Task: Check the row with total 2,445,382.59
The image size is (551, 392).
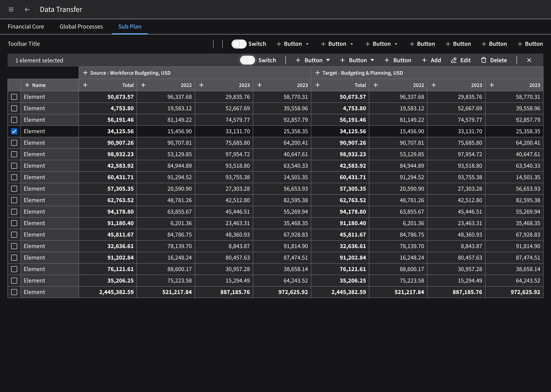Action: coord(14,292)
